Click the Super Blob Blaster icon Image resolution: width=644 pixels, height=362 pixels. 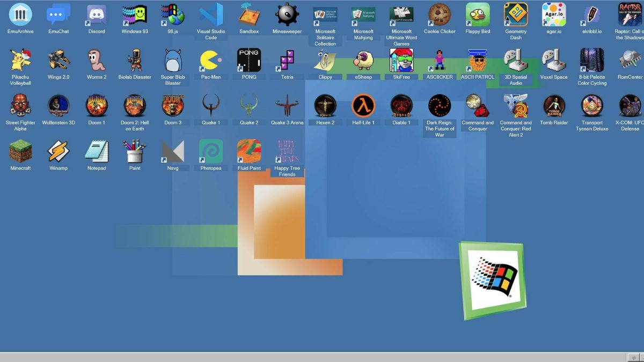pos(173,60)
